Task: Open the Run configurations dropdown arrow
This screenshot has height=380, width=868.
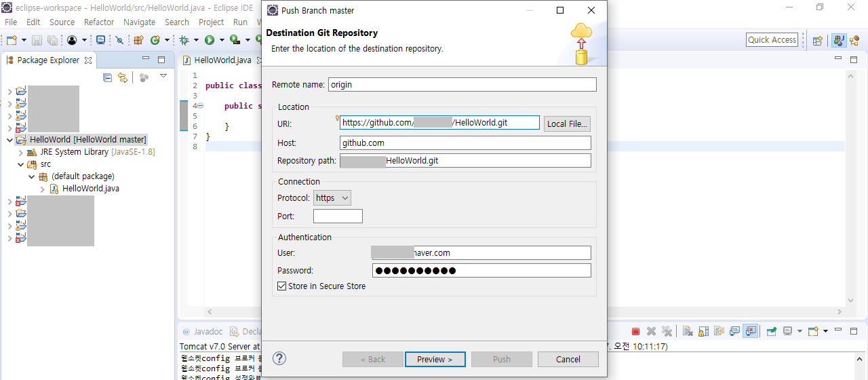Action: (x=221, y=40)
